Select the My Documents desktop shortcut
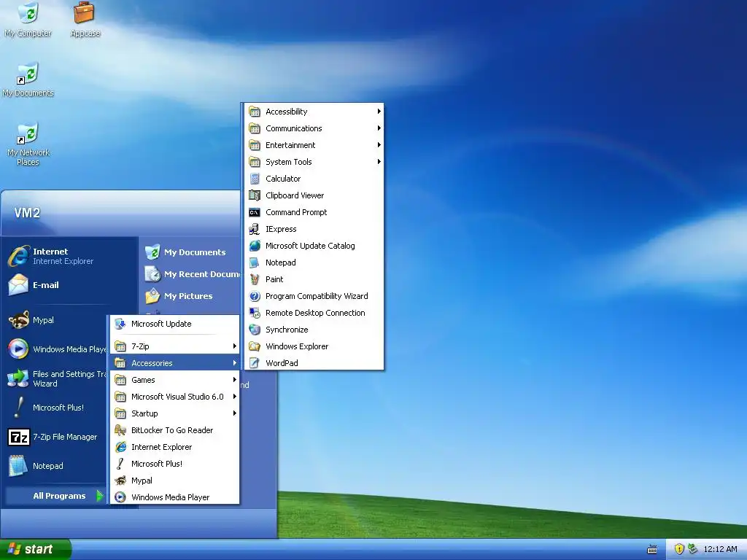Viewport: 747px width, 560px height. click(28, 79)
